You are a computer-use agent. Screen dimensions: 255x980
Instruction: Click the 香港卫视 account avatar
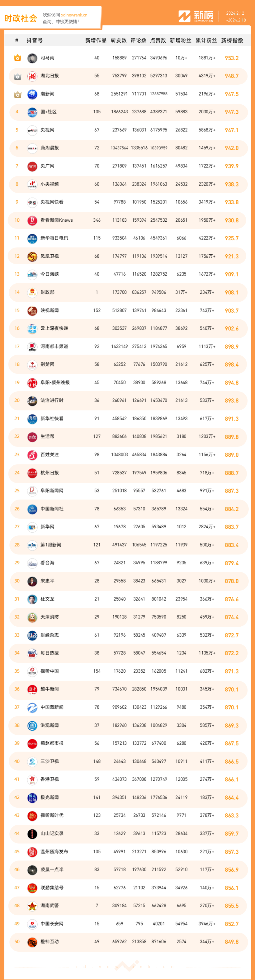coord(32,780)
